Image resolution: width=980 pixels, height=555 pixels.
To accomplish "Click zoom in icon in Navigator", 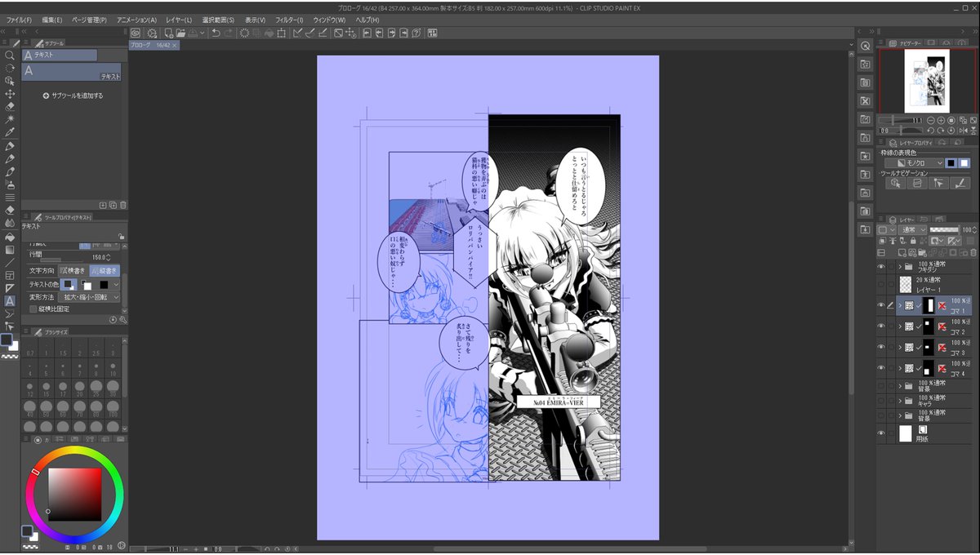I will tap(941, 120).
